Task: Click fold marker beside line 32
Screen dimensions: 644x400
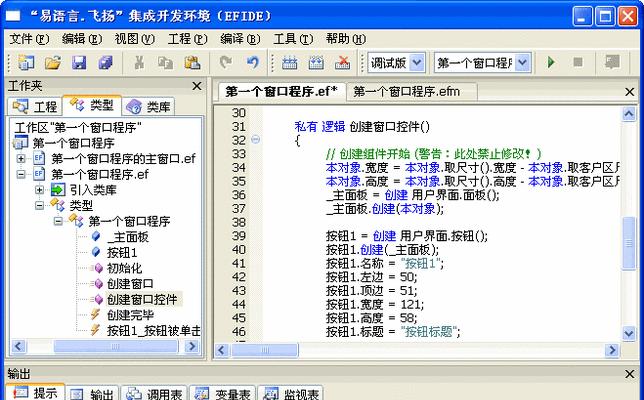Action: click(255, 139)
